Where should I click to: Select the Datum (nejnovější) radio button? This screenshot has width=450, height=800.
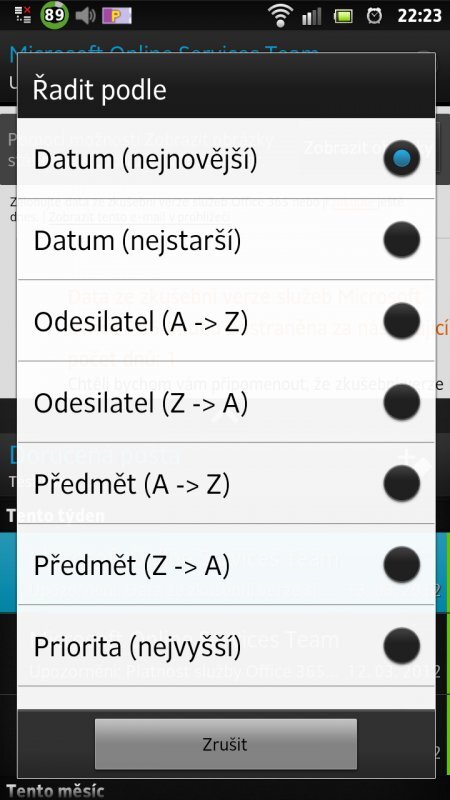(402, 159)
